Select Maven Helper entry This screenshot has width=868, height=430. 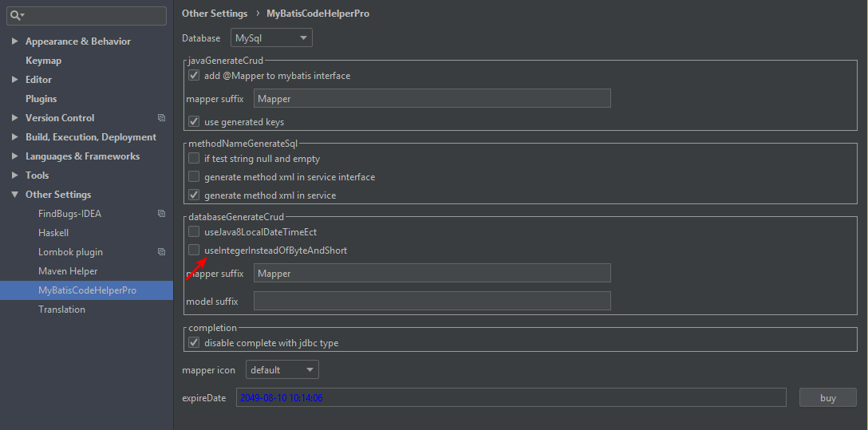coord(68,271)
